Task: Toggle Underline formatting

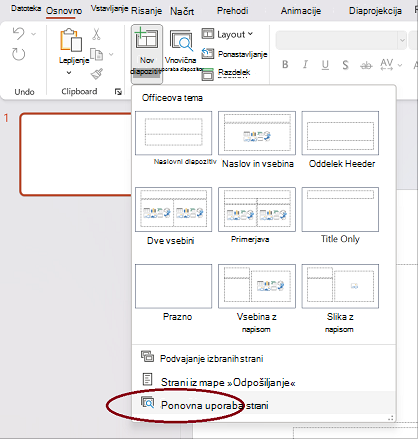Action: point(325,65)
